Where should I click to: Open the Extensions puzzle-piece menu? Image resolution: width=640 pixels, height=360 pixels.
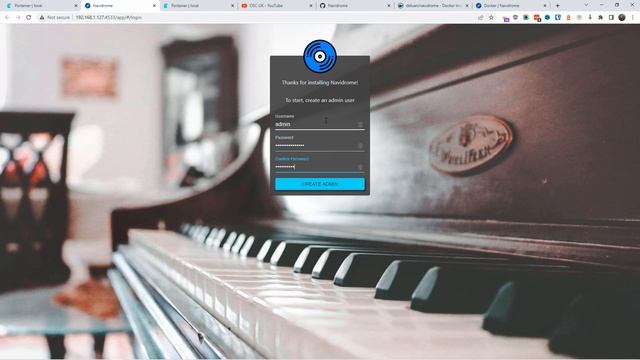coord(600,18)
